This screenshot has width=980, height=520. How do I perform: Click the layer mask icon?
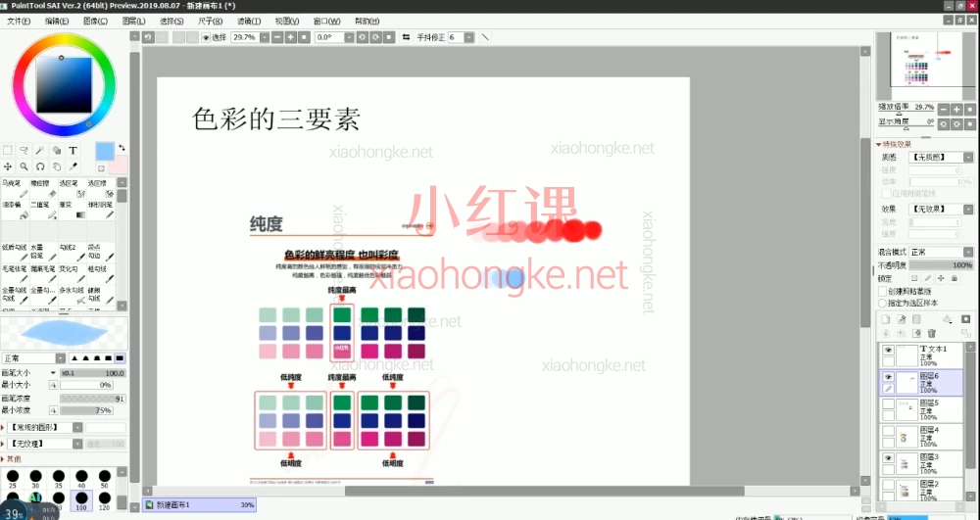coord(965,319)
